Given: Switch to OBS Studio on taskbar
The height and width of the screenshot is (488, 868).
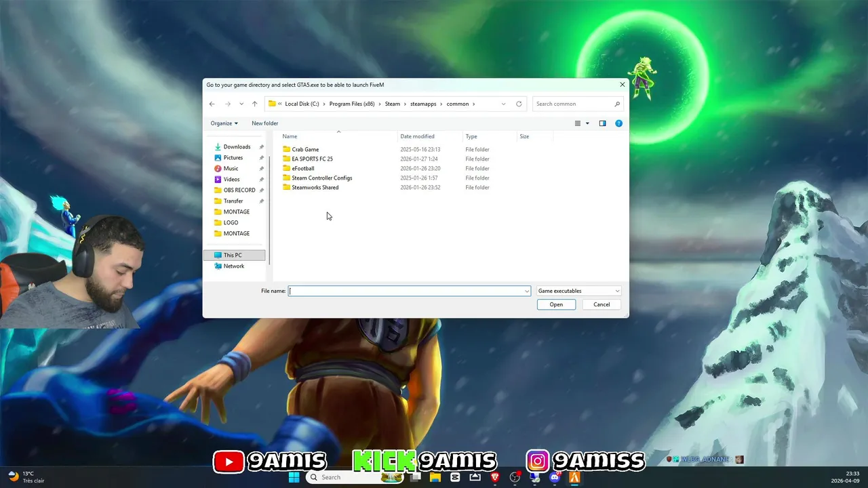Looking at the screenshot, I should click(x=515, y=477).
